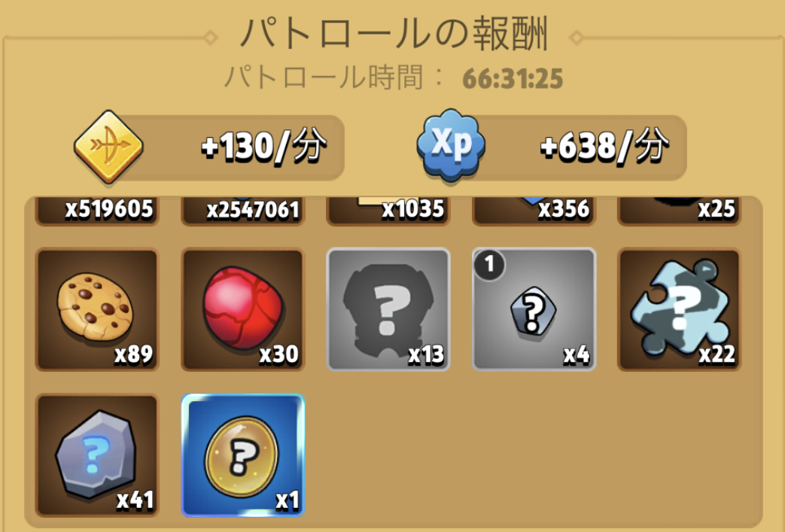Tap the blue Xp badge icon

(x=451, y=144)
